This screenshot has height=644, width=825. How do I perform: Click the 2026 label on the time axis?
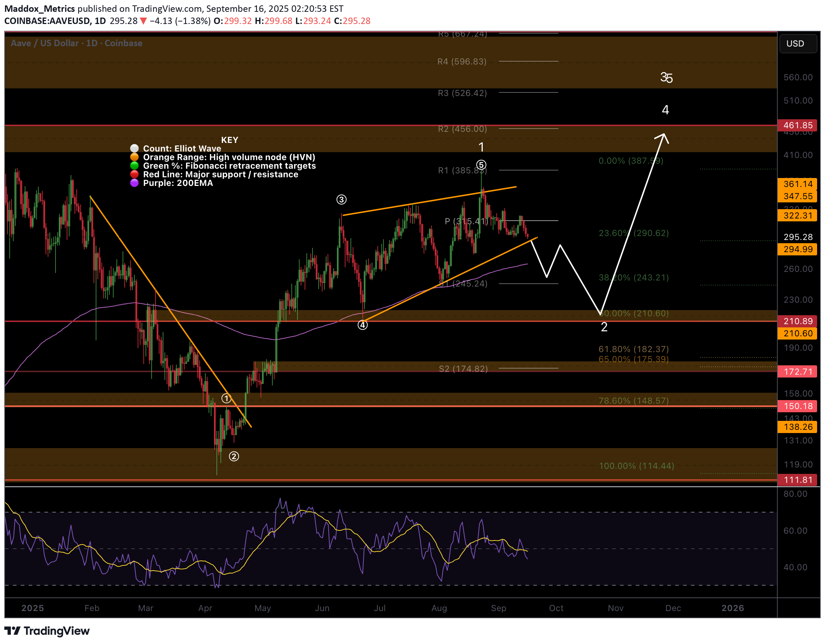click(733, 608)
